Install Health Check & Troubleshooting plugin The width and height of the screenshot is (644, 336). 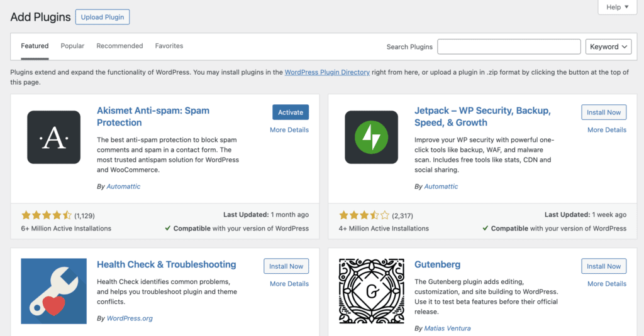click(286, 266)
